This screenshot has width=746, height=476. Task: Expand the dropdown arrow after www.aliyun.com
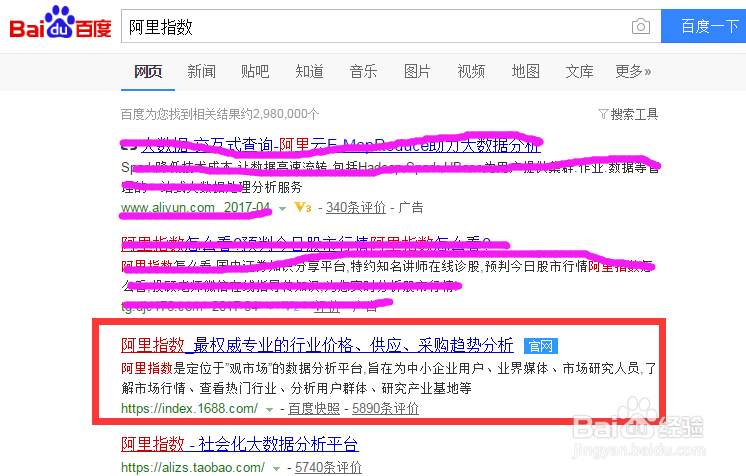click(282, 208)
